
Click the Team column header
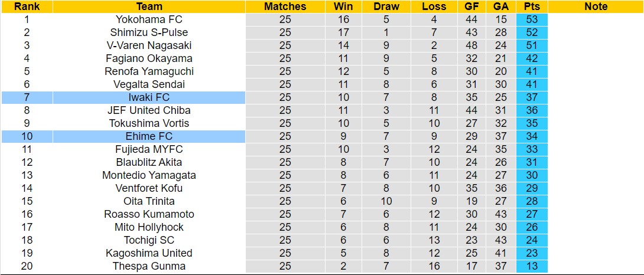pos(149,6)
